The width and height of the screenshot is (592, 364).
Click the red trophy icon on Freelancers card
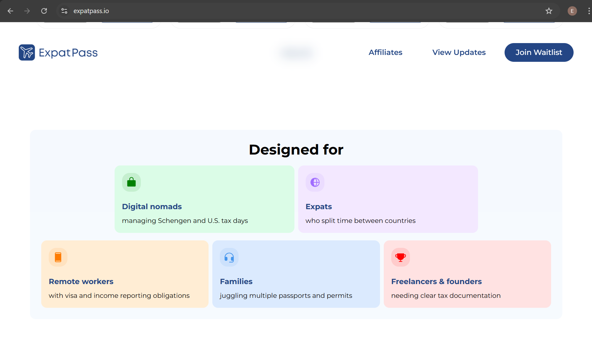pos(400,257)
